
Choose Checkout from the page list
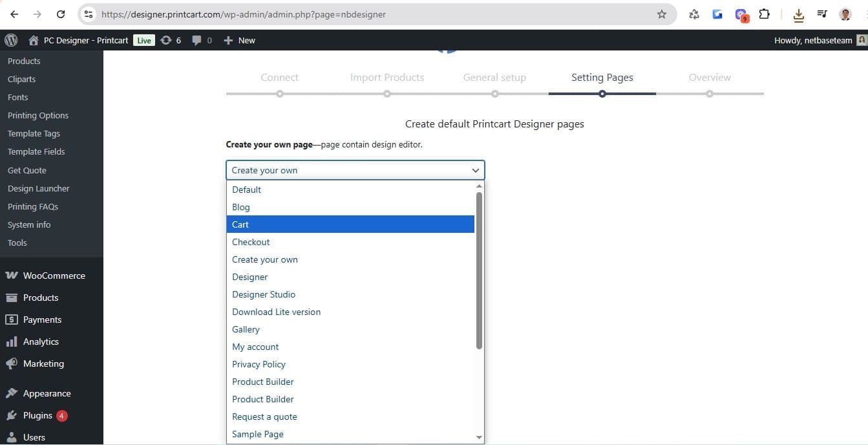(350, 242)
